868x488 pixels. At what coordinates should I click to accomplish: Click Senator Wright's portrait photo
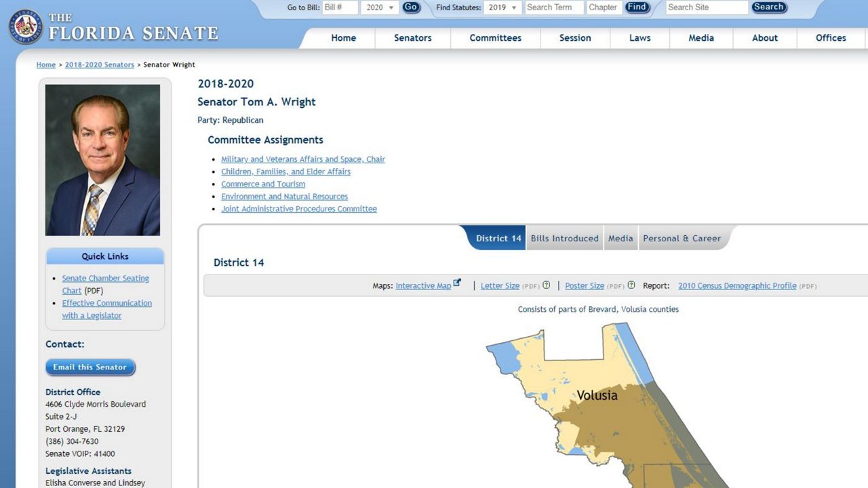pyautogui.click(x=102, y=158)
